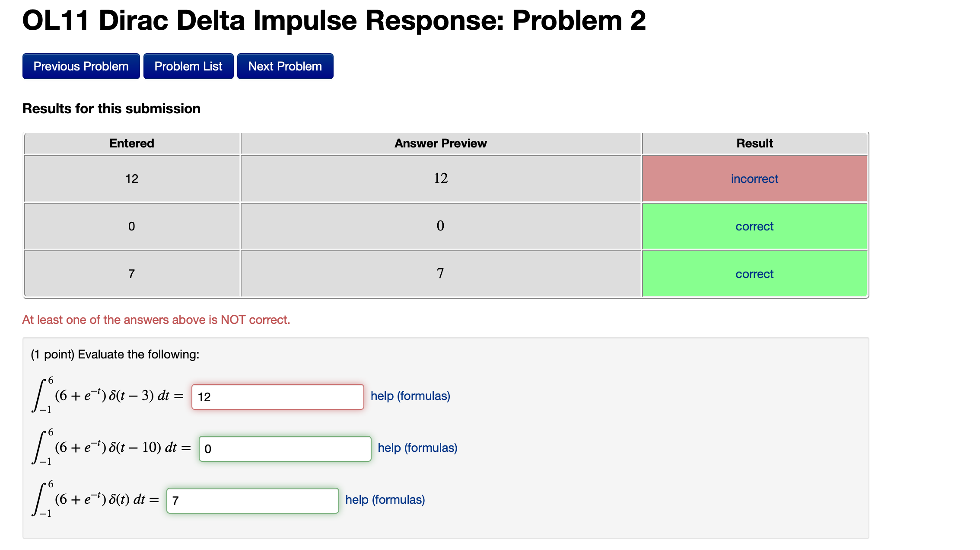The image size is (980, 550).
Task: Select the entered value 12 cell
Action: pyautogui.click(x=131, y=179)
